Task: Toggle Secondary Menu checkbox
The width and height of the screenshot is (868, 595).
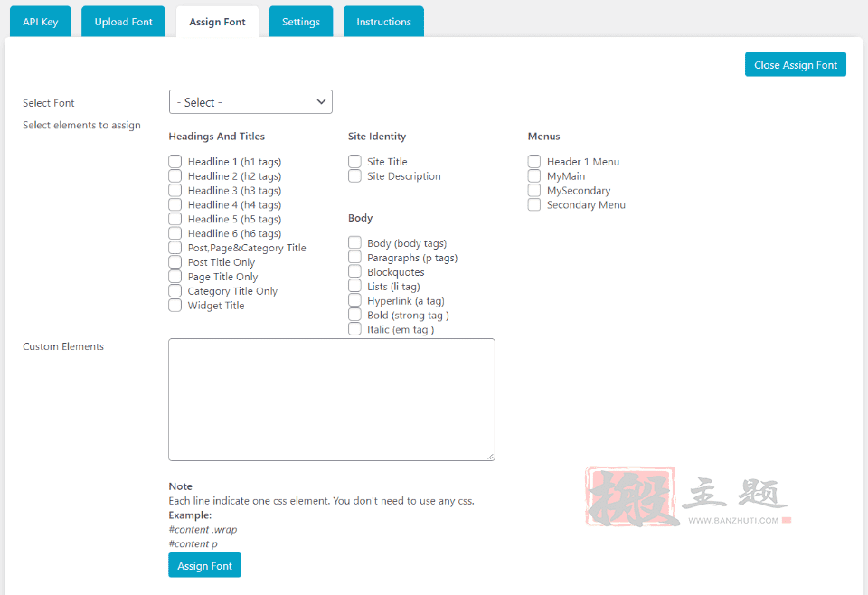Action: (x=534, y=204)
